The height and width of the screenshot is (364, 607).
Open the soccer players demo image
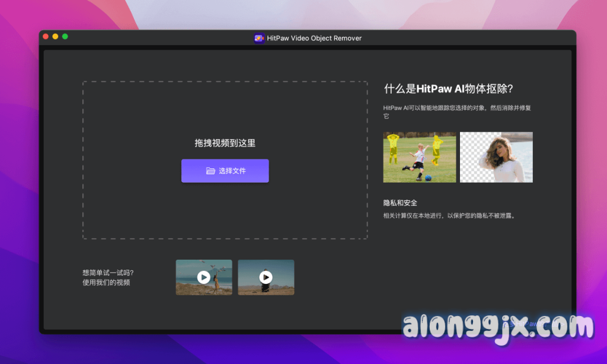click(419, 157)
